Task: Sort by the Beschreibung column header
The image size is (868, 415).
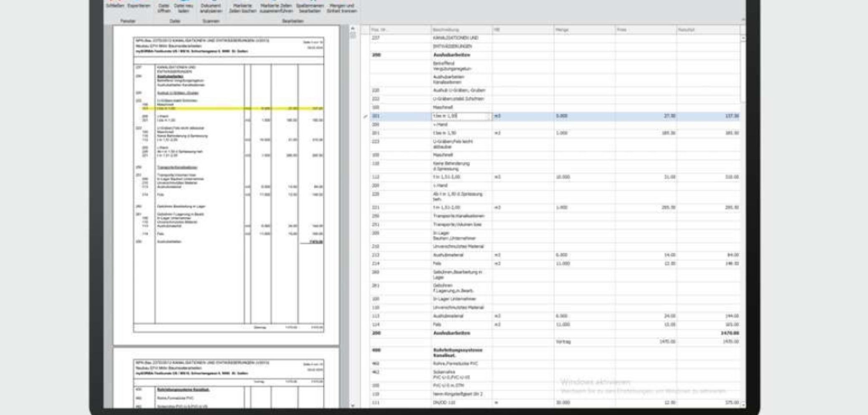Action: (x=461, y=30)
